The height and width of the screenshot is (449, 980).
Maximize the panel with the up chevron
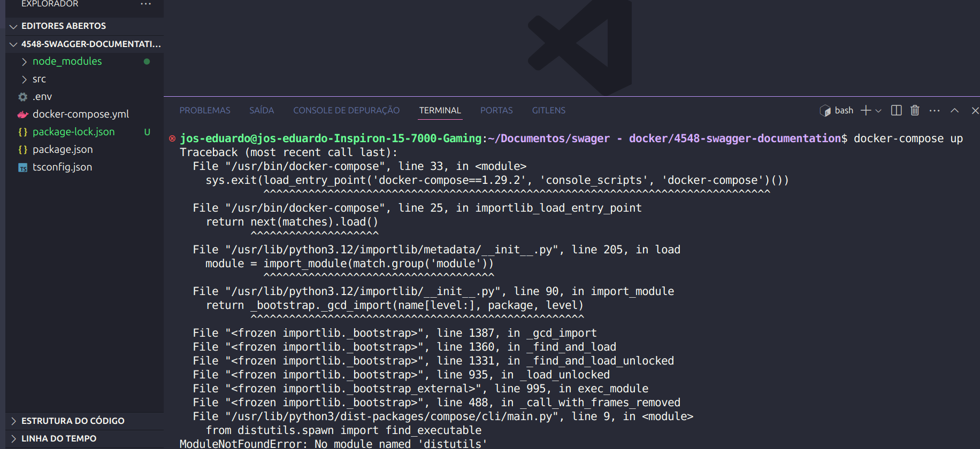coord(954,110)
